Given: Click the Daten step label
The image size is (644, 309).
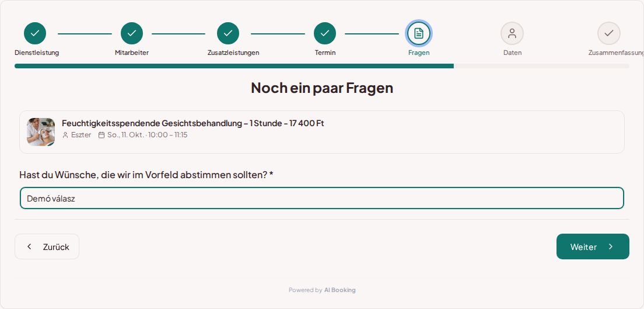Looking at the screenshot, I should [513, 53].
